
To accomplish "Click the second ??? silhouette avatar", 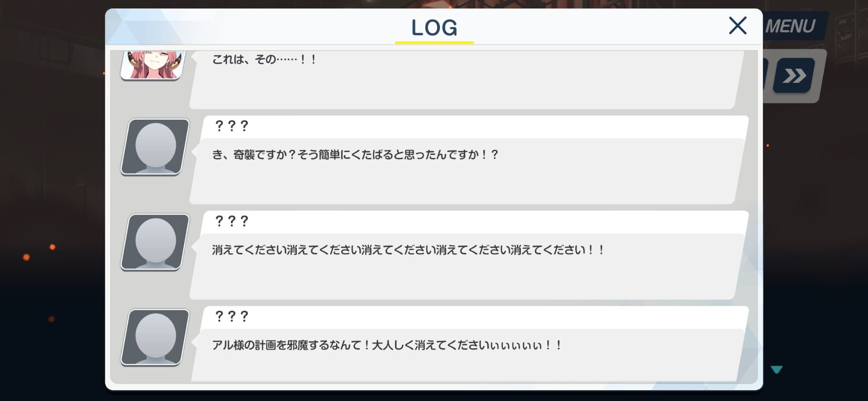I will coord(155,242).
